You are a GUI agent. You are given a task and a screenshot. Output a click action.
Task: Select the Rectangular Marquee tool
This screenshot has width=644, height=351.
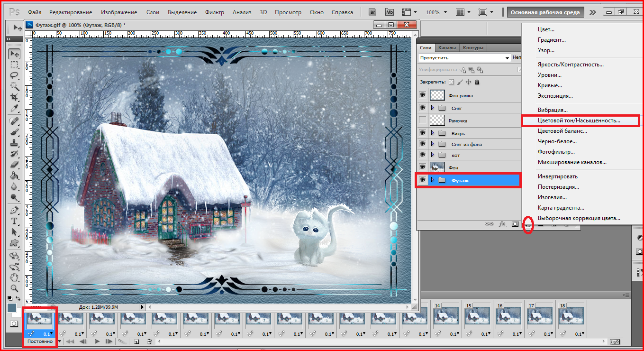(x=15, y=65)
